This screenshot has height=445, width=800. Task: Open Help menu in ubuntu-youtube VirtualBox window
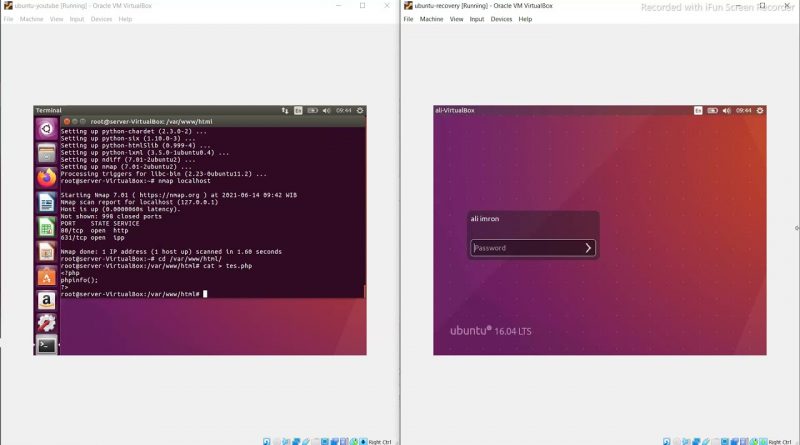125,19
